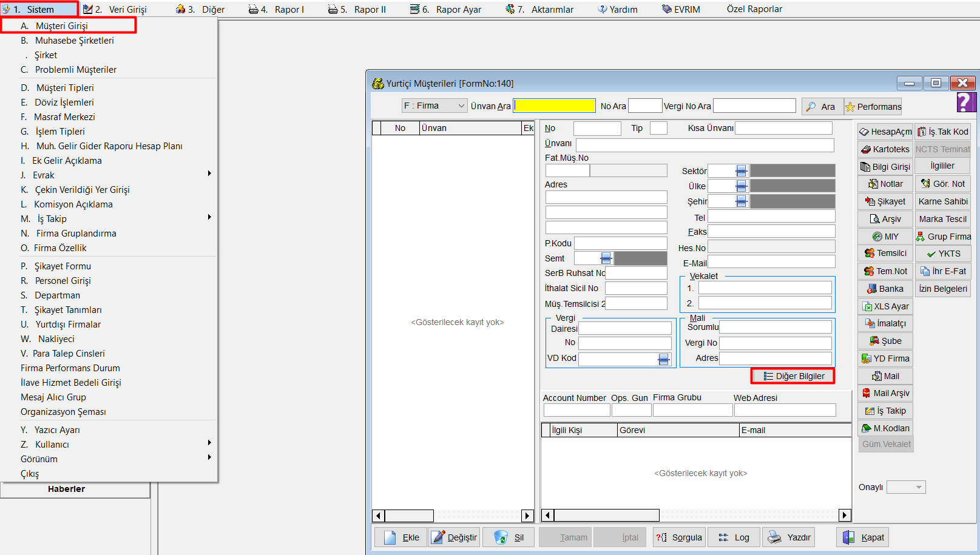The height and width of the screenshot is (555, 980).
Task: Open XLS Ayar settings
Action: (x=885, y=306)
